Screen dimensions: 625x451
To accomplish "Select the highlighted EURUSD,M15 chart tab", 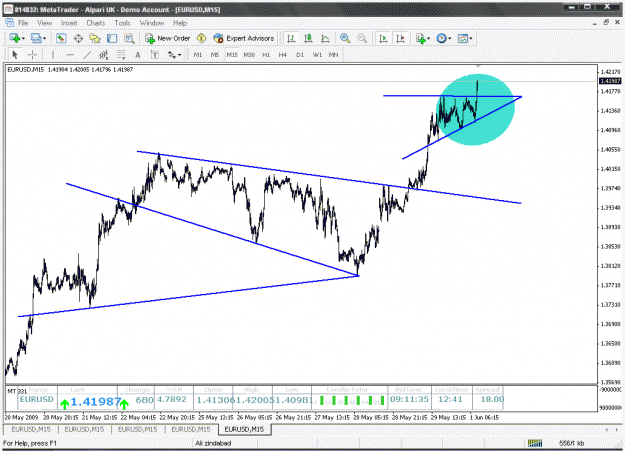I will pos(244,429).
